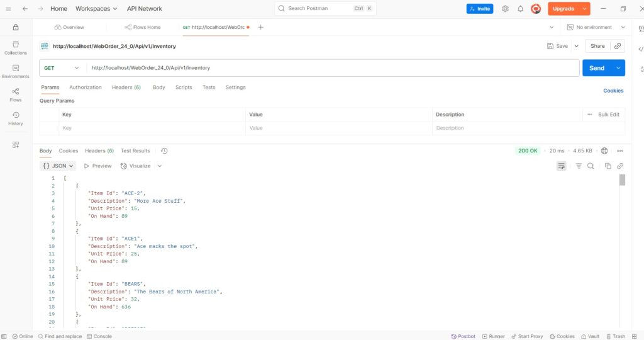Viewport: 644px width, 340px height.
Task: Expand the Send button arrow options
Action: coord(618,68)
